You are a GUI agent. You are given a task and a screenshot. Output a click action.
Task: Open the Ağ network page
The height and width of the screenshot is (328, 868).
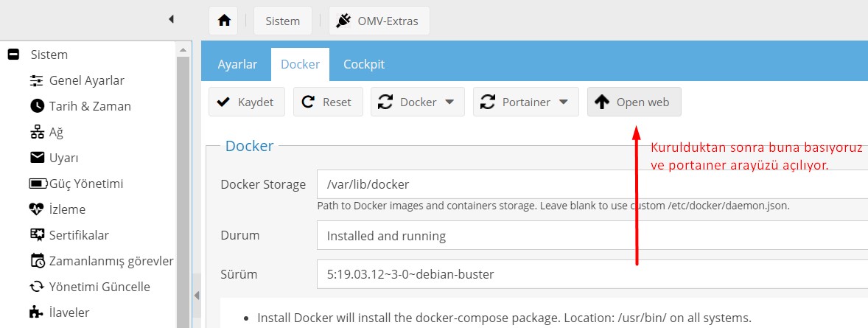tap(57, 132)
